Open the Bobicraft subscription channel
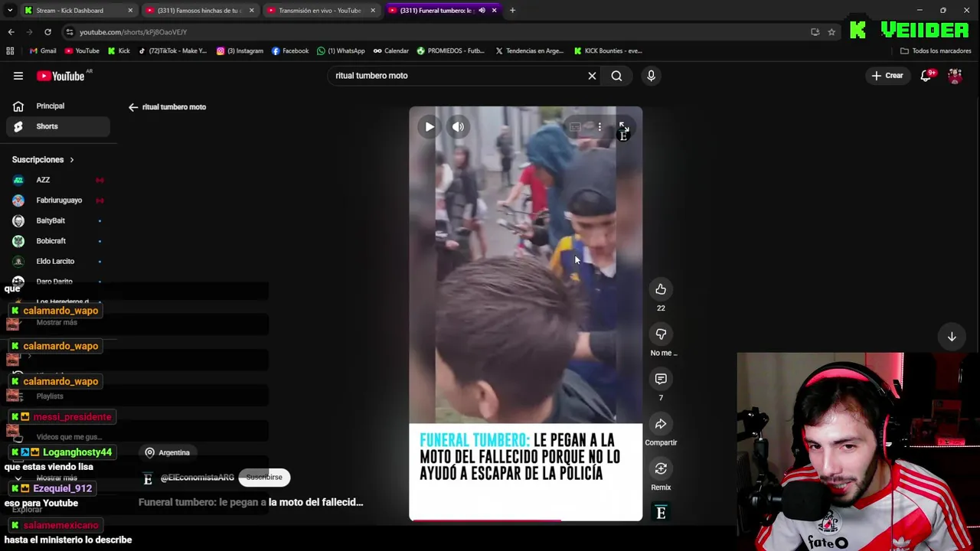980x551 pixels. coord(57,241)
